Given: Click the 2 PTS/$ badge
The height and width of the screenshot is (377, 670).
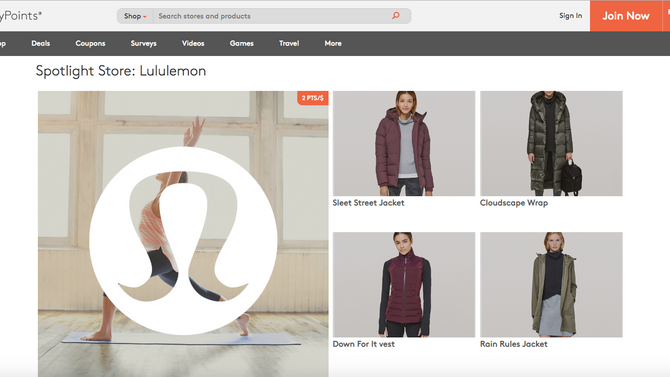Looking at the screenshot, I should [313, 98].
